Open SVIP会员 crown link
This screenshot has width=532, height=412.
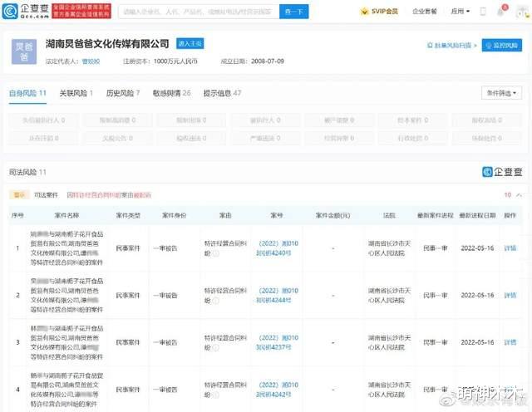[379, 12]
